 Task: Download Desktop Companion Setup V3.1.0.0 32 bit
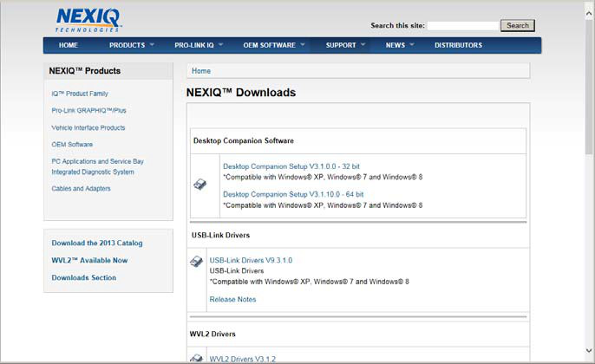pyautogui.click(x=291, y=166)
